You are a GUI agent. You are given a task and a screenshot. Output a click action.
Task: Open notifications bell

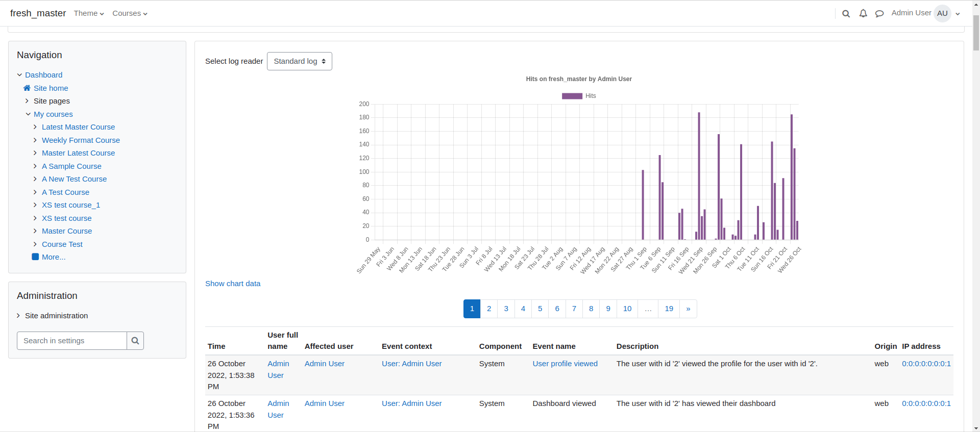point(863,14)
